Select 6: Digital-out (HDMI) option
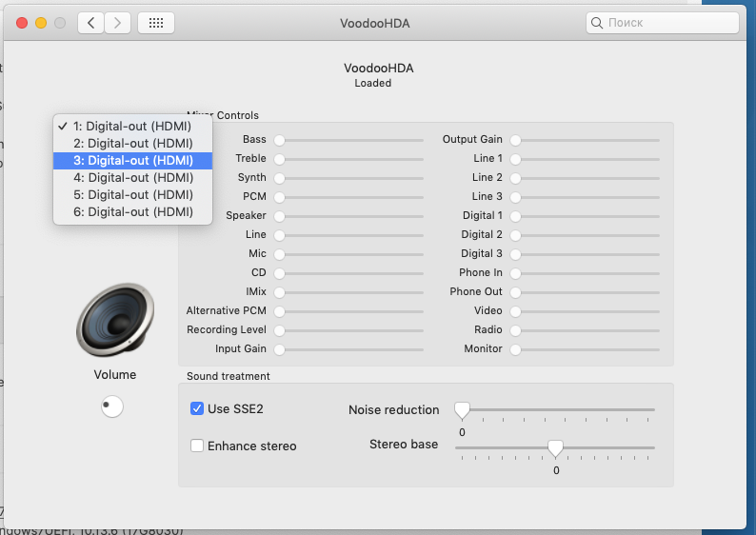This screenshot has width=756, height=535. click(132, 212)
